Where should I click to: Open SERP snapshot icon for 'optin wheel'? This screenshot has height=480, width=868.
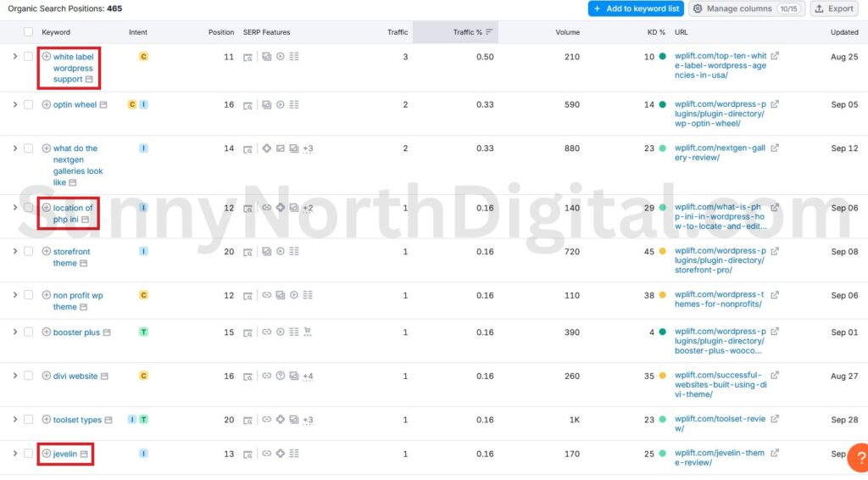pos(248,105)
